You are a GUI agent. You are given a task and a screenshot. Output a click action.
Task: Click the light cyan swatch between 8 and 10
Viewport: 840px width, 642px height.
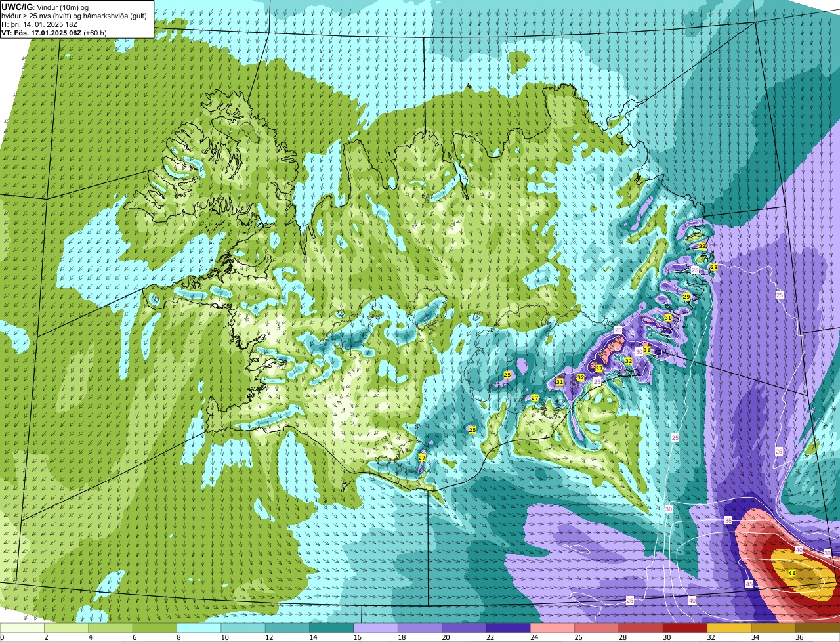click(x=199, y=628)
